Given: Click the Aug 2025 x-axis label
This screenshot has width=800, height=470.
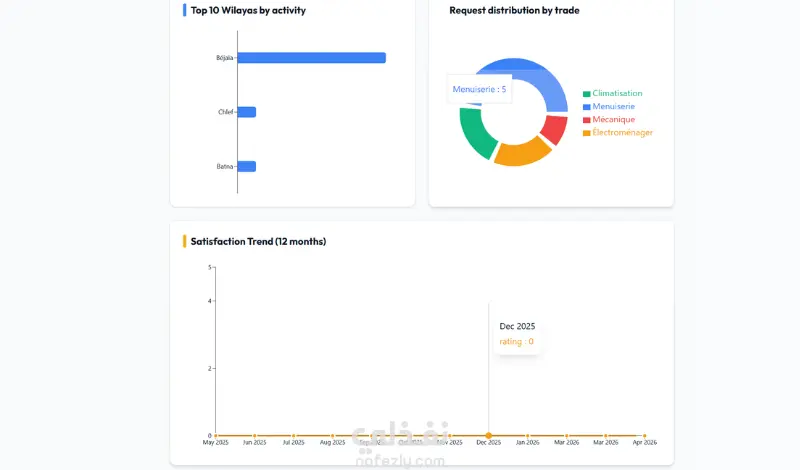Looking at the screenshot, I should (x=332, y=442).
